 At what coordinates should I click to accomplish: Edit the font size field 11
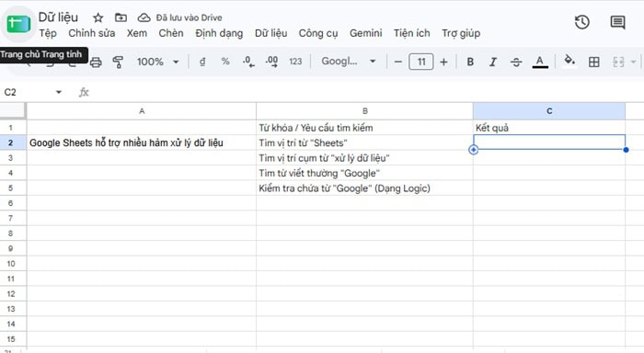pos(421,62)
